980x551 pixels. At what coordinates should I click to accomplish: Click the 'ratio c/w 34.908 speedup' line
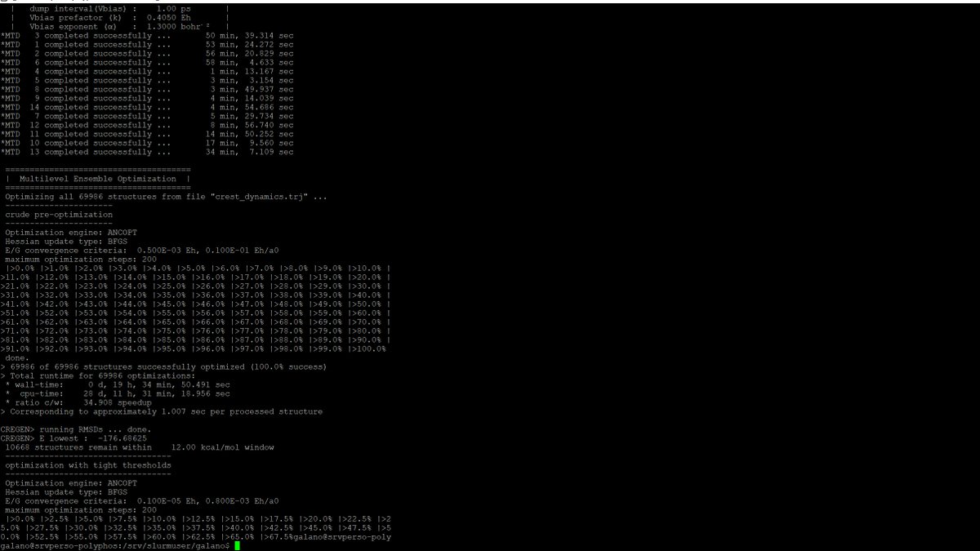click(x=78, y=402)
